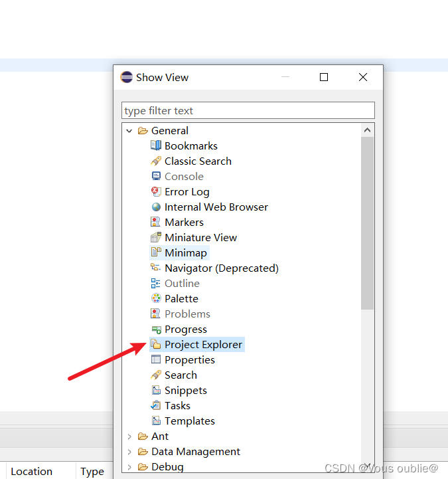Expand the Debug category
Screen dimensions: 448x479
pyautogui.click(x=129, y=467)
